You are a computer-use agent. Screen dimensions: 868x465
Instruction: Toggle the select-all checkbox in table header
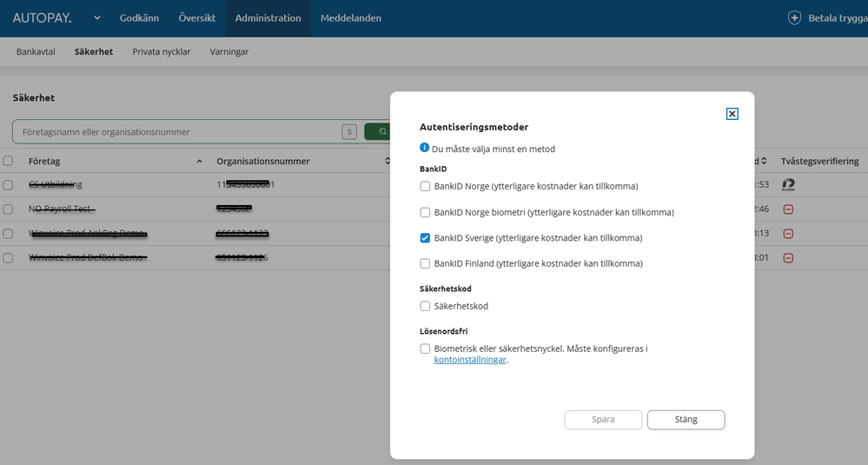(8, 161)
